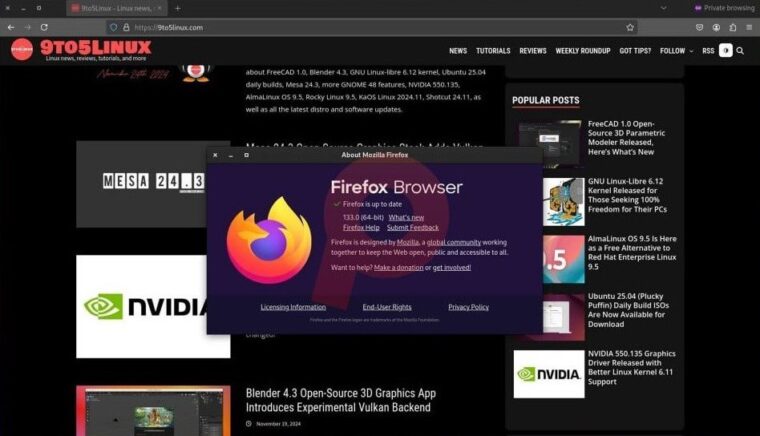
Task: Minimize the About Mozilla Firefox dialog
Action: coord(231,155)
